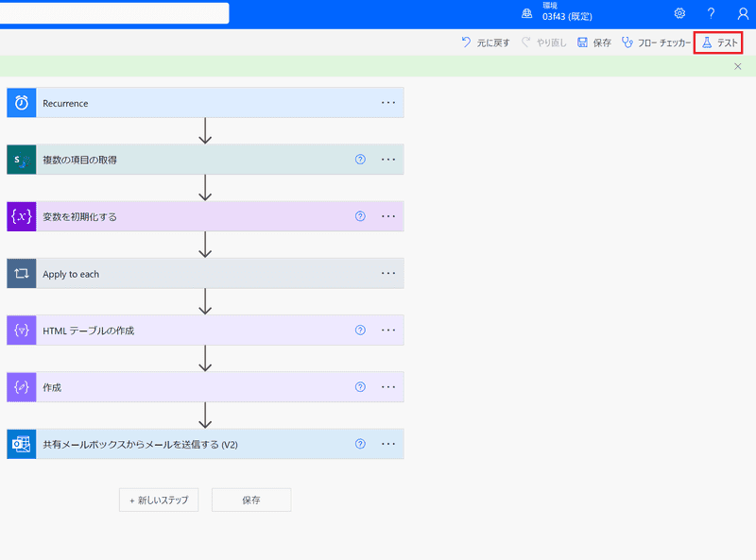Open the ellipsis menu on 共有メールボックス step
The image size is (756, 560).
[388, 444]
